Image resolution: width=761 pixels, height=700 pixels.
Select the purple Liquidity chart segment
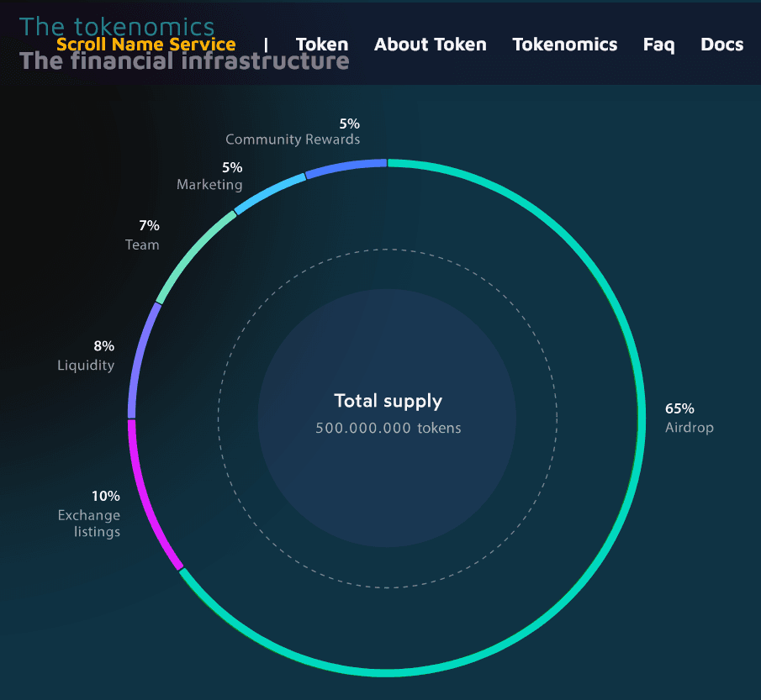(140, 358)
